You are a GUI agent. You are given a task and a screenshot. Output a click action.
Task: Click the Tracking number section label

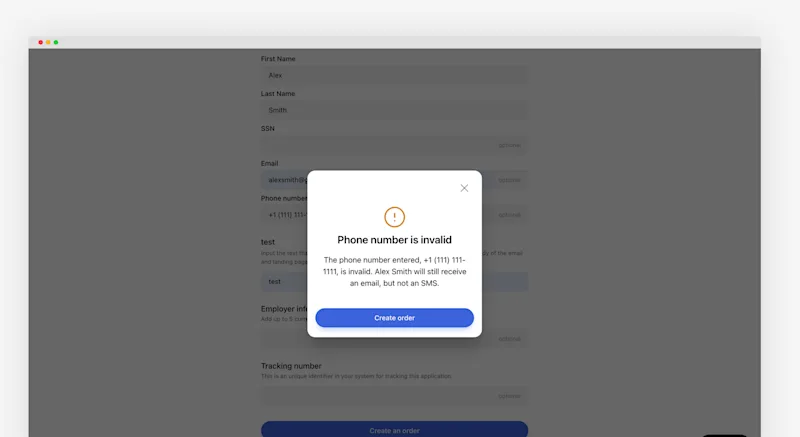(291, 366)
